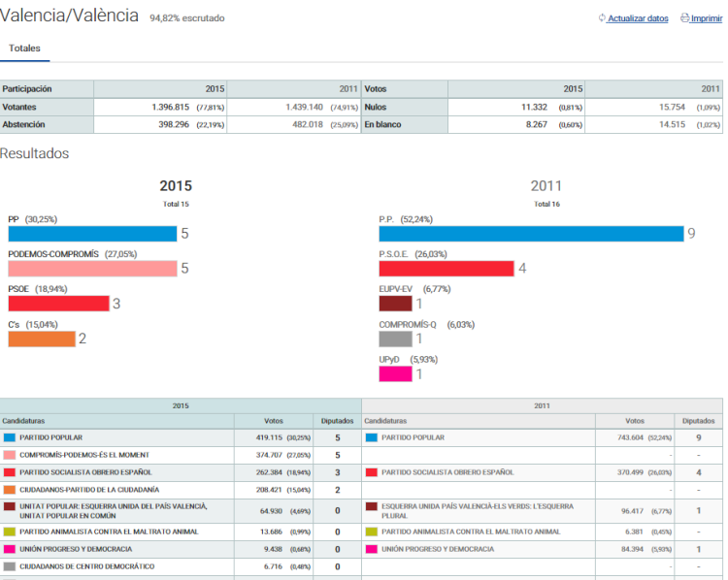Click the ESQUERRA UNIDA PAÍS VALENCIÀ-ELS VERDS name

(478, 511)
